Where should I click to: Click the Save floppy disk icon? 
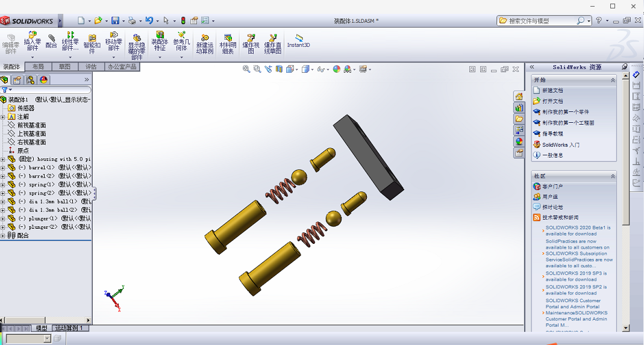click(x=115, y=20)
